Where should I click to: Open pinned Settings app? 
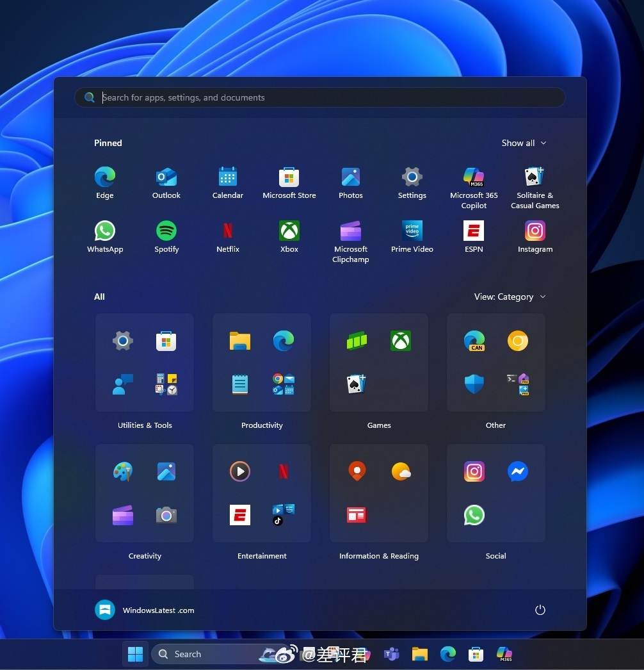(412, 183)
